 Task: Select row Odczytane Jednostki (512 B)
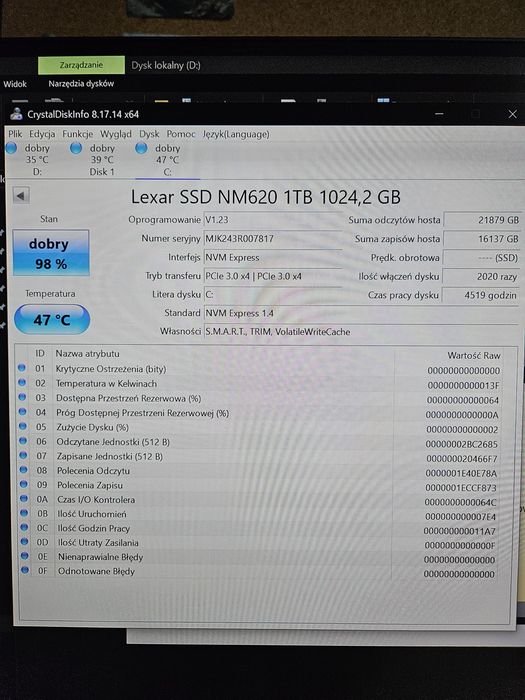(x=260, y=442)
